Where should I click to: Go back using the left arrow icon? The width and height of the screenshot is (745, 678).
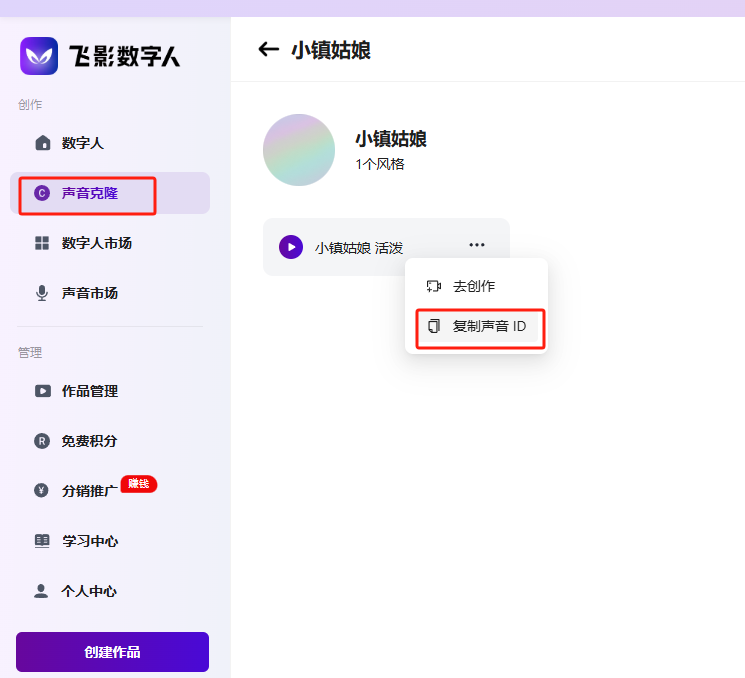point(268,49)
